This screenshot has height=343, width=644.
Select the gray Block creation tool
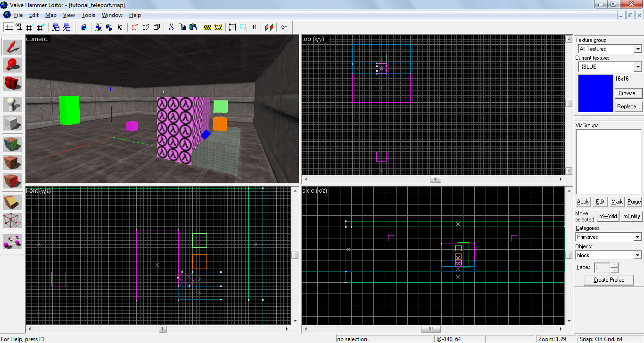tap(12, 123)
